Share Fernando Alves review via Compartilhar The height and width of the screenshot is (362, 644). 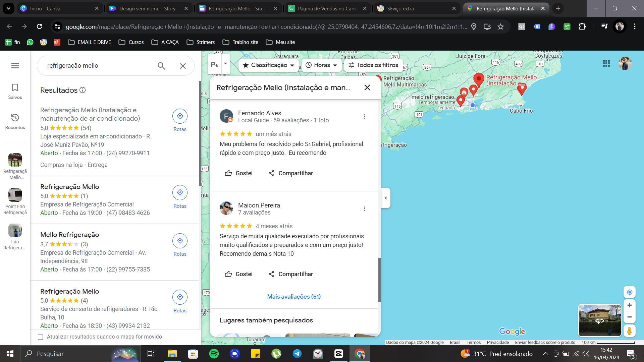tap(290, 173)
